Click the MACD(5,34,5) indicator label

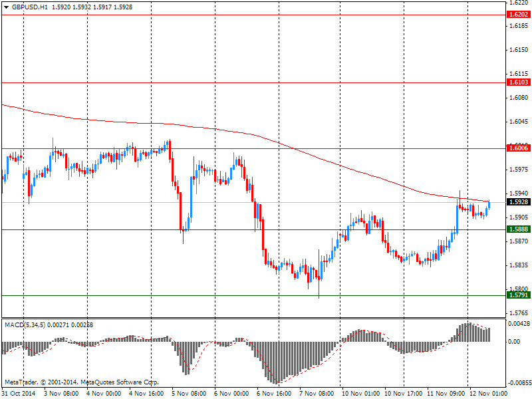click(x=25, y=325)
